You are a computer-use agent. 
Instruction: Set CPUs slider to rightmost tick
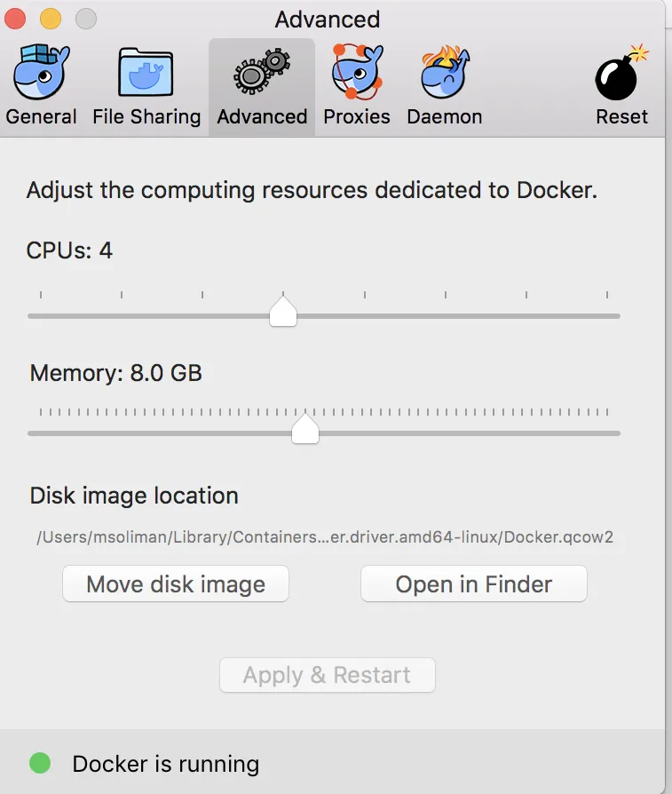(607, 315)
